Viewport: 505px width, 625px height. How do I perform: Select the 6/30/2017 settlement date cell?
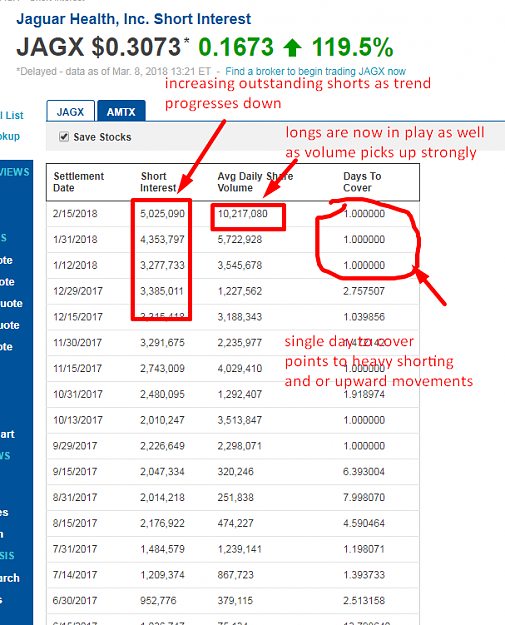(75, 601)
